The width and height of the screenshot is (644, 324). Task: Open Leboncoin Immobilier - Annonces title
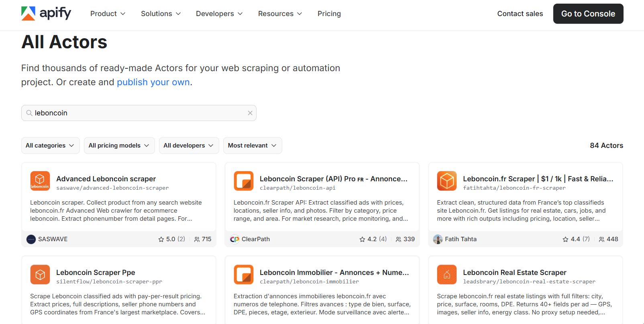(334, 273)
